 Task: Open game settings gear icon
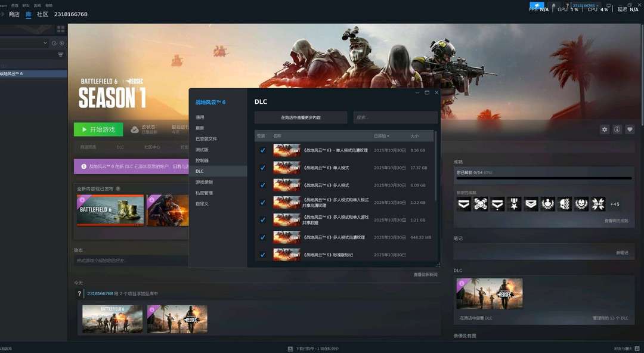[x=605, y=129]
